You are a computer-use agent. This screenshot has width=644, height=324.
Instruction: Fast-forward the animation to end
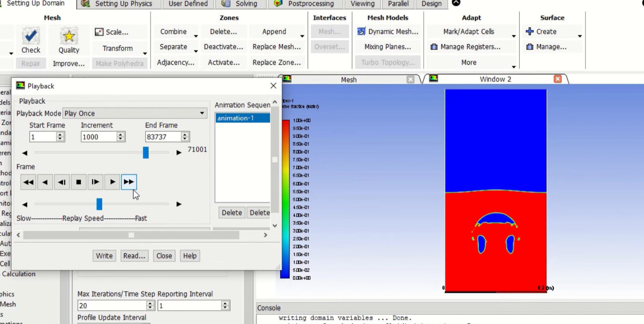(x=129, y=182)
